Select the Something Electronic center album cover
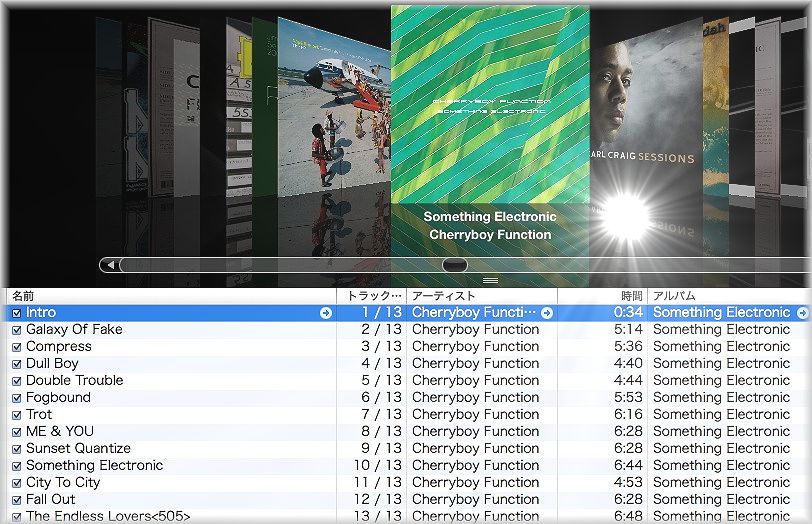This screenshot has height=524, width=812. pyautogui.click(x=490, y=104)
